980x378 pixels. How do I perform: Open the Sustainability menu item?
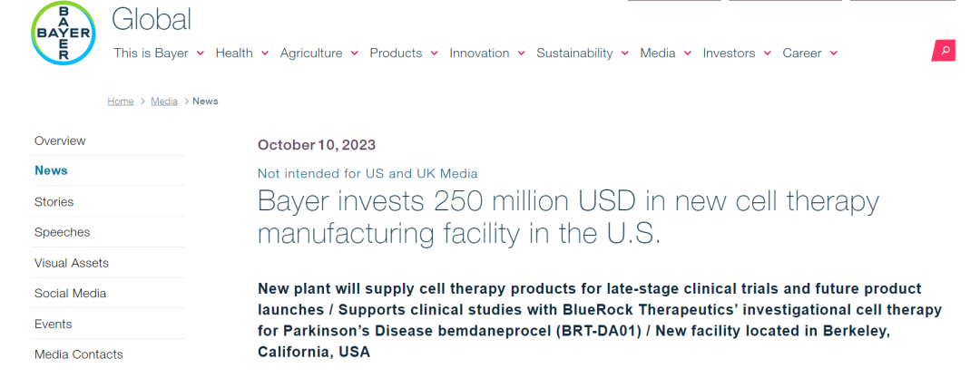point(574,53)
